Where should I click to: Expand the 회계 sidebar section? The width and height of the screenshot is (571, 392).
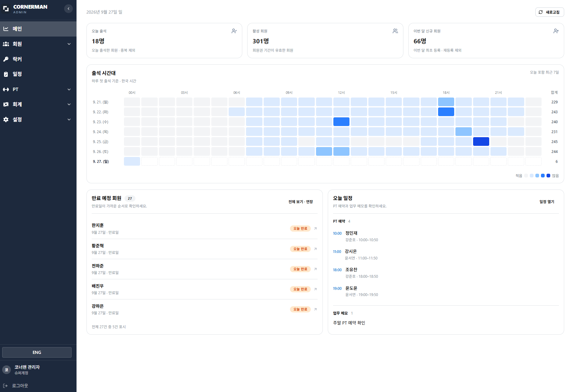[38, 104]
